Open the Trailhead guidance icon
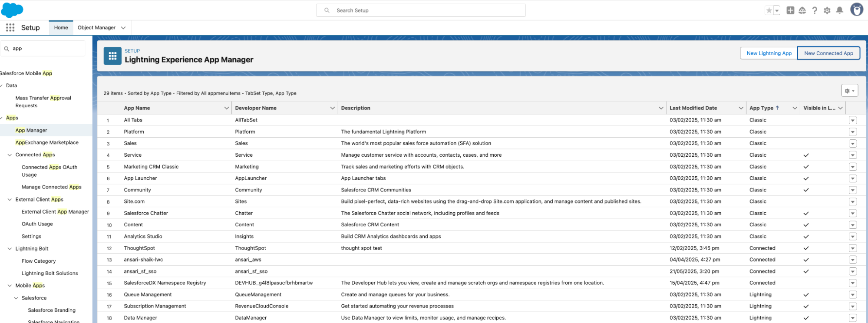This screenshot has width=868, height=323. tap(802, 10)
